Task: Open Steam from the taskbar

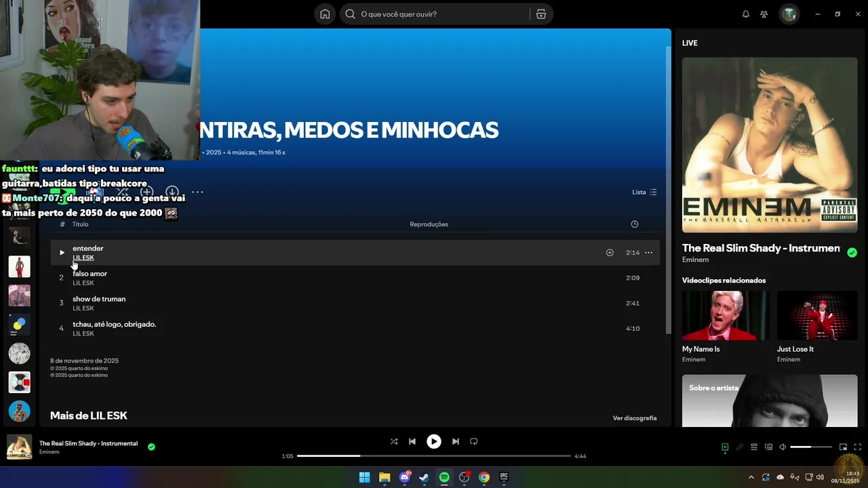Action: click(x=425, y=477)
